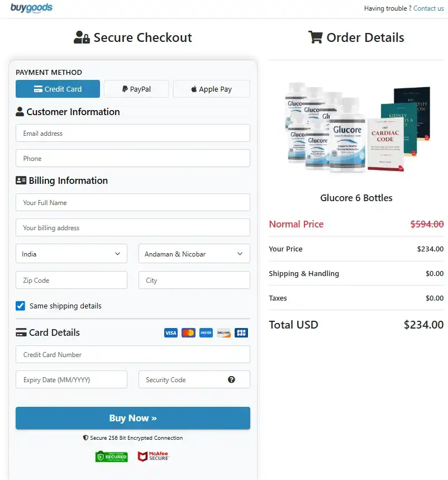448x480 pixels.
Task: Click the Discover card icon
Action: tap(223, 332)
